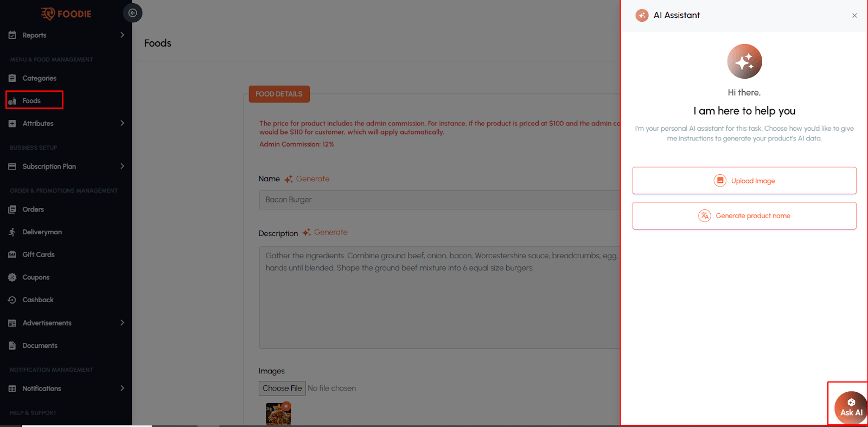Click the Ask AI floating button
Screen dimensions: 868x427
tap(850, 407)
